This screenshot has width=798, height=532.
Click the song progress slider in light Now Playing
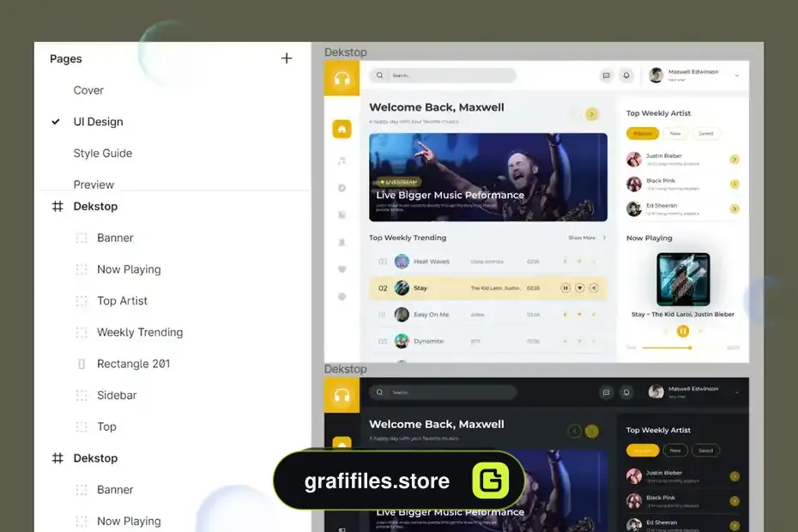click(x=683, y=348)
